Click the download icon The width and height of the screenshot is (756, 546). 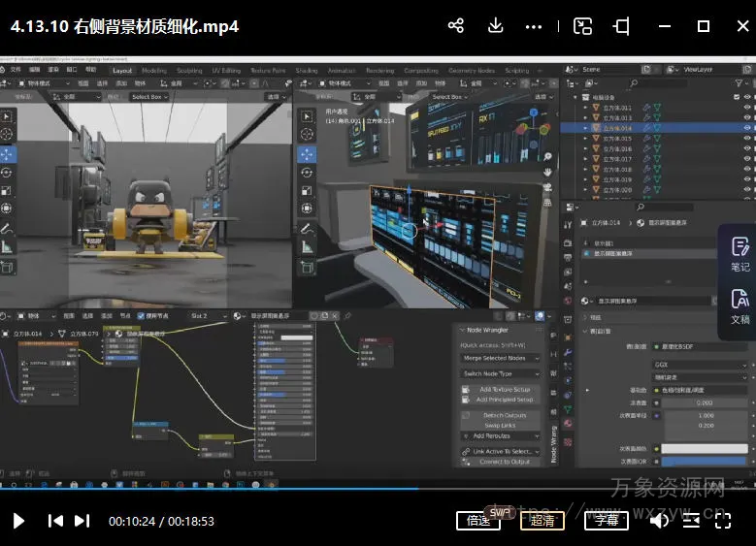496,26
